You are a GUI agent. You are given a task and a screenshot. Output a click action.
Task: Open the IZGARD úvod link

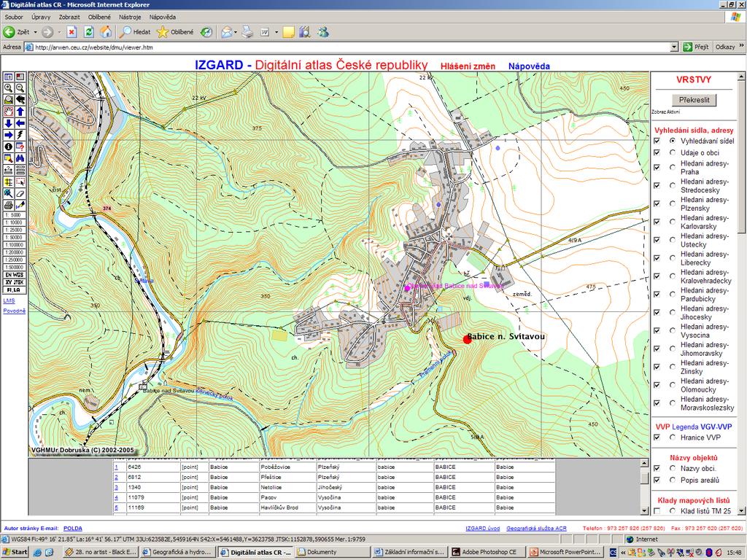(483, 528)
